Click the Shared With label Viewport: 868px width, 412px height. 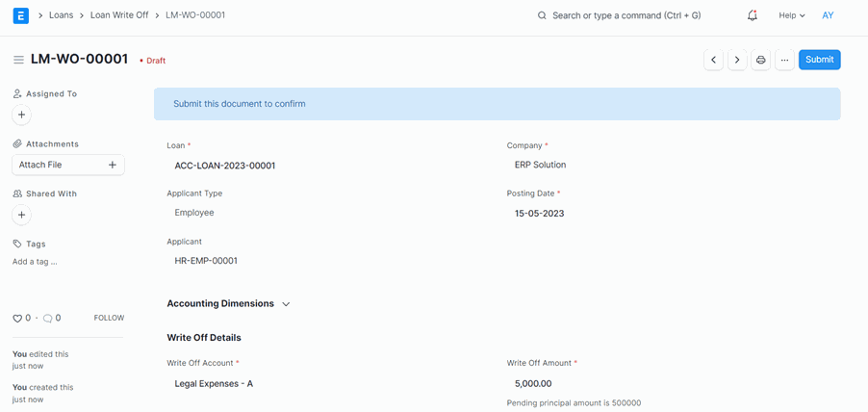[51, 193]
